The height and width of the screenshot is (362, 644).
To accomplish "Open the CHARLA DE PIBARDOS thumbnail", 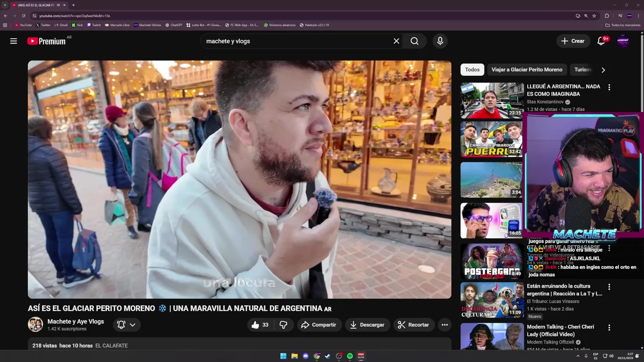I will (492, 140).
